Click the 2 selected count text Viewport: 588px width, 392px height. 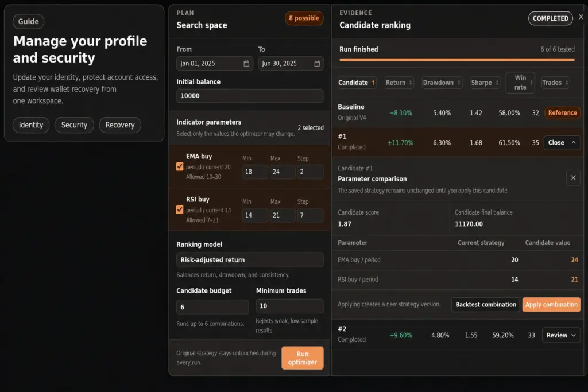click(311, 128)
